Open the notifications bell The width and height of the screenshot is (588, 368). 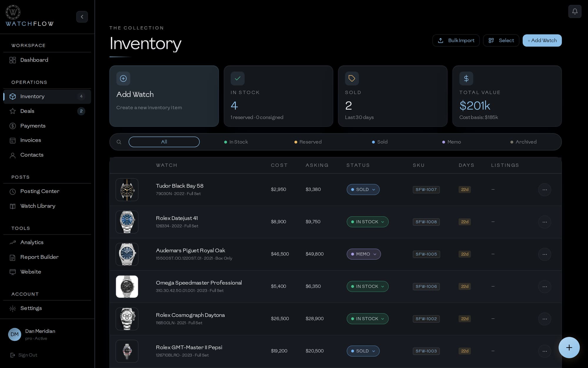click(575, 11)
